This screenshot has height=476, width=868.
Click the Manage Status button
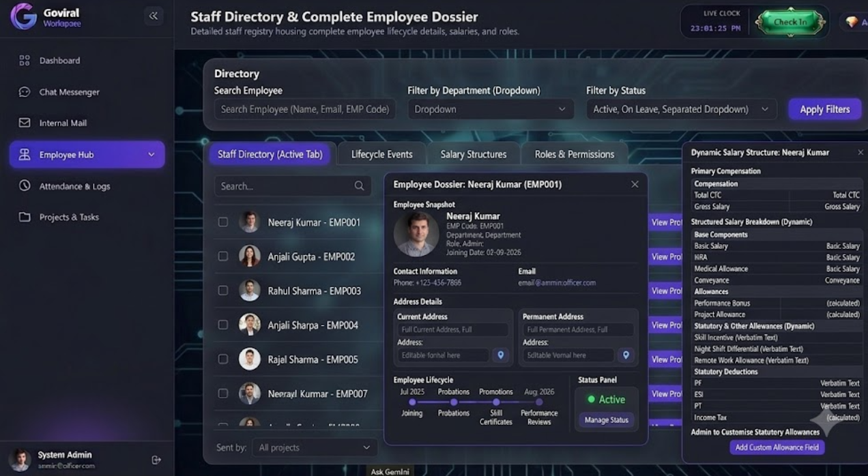pos(606,420)
